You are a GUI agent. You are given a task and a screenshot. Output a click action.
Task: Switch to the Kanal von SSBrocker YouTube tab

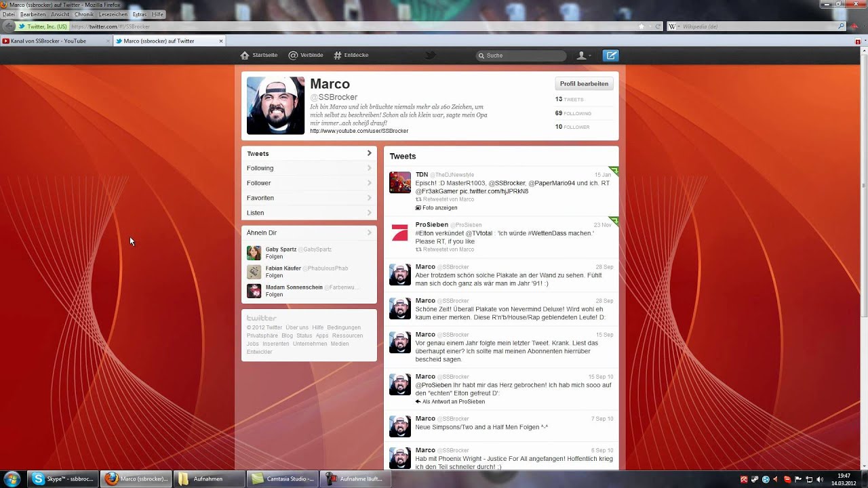click(56, 41)
